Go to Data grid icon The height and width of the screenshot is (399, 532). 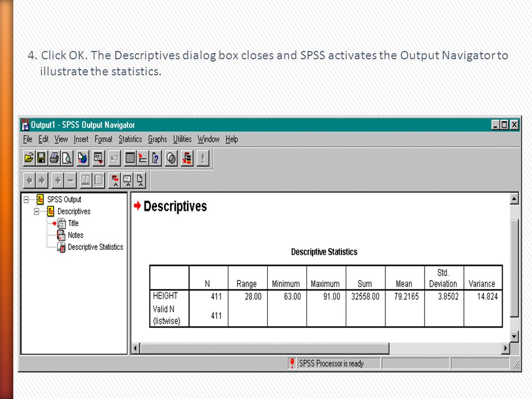[x=130, y=158]
